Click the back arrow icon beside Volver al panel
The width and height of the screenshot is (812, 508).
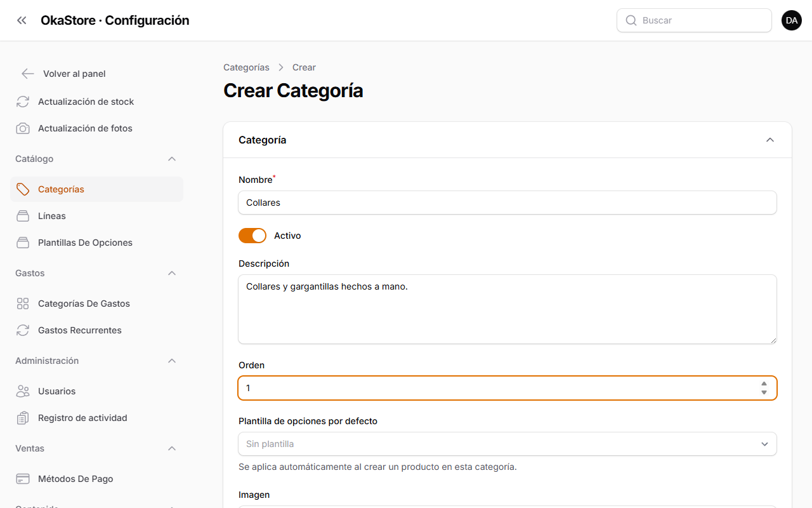click(27, 74)
